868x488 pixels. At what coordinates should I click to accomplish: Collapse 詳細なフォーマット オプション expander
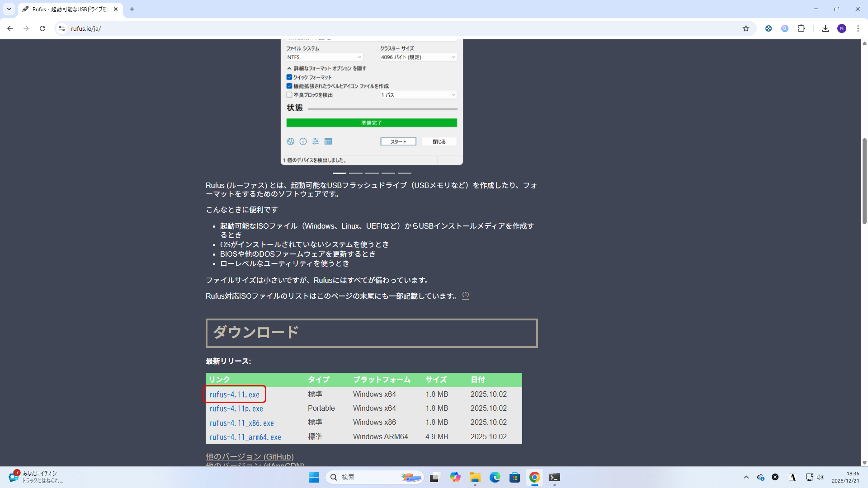289,68
